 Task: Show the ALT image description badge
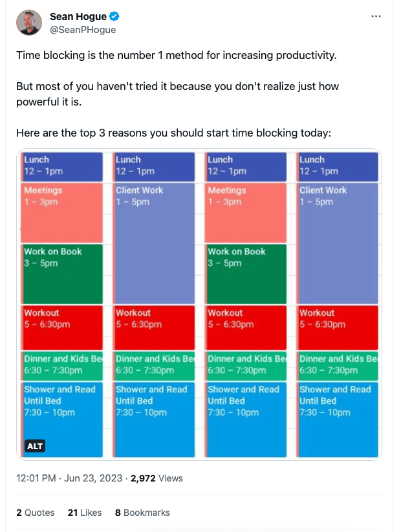(34, 446)
